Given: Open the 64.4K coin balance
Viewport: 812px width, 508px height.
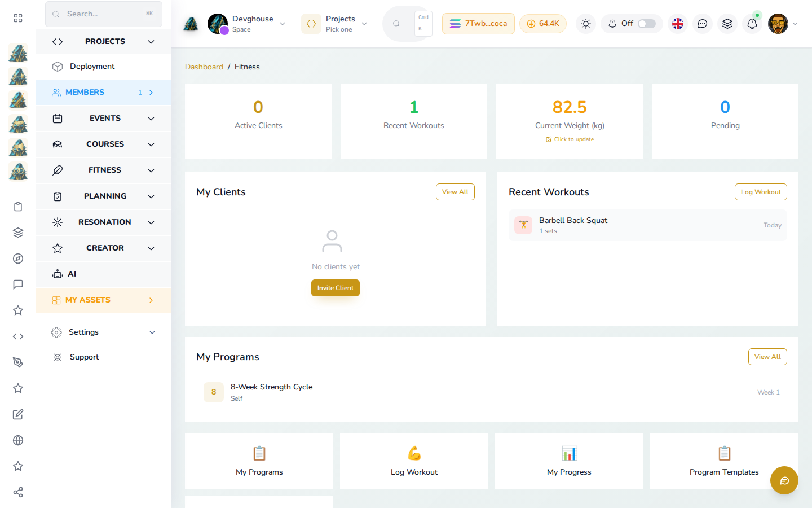Looking at the screenshot, I should (x=543, y=24).
